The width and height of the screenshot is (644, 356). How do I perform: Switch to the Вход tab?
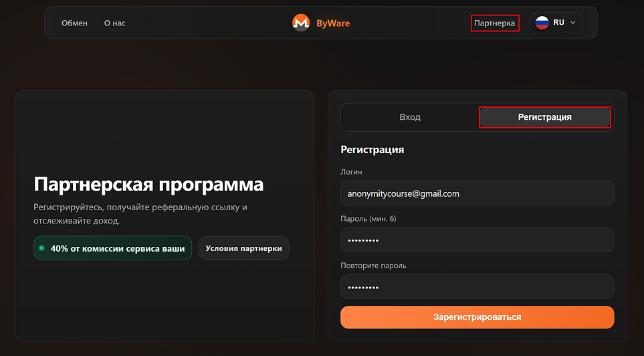(x=409, y=117)
